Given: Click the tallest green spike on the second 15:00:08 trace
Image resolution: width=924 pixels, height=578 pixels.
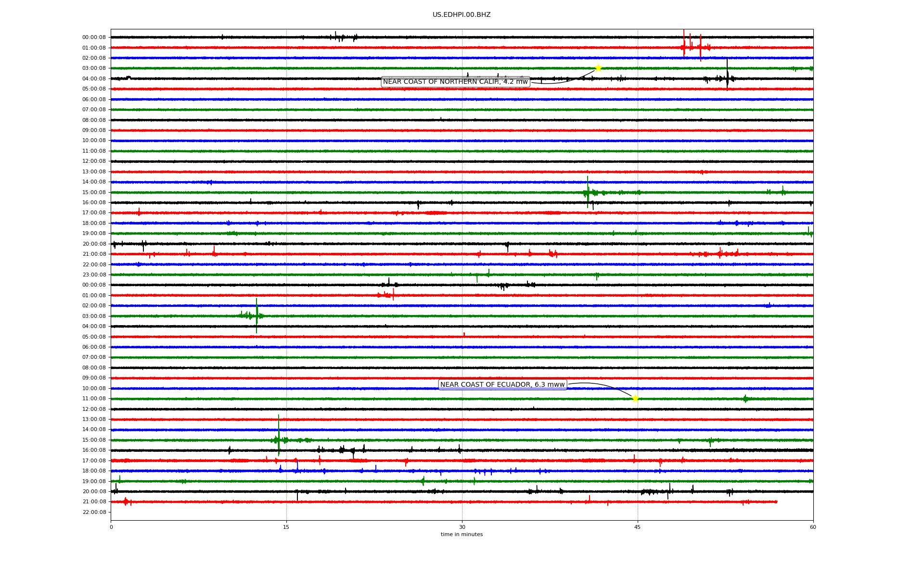Looking at the screenshot, I should pos(279,433).
